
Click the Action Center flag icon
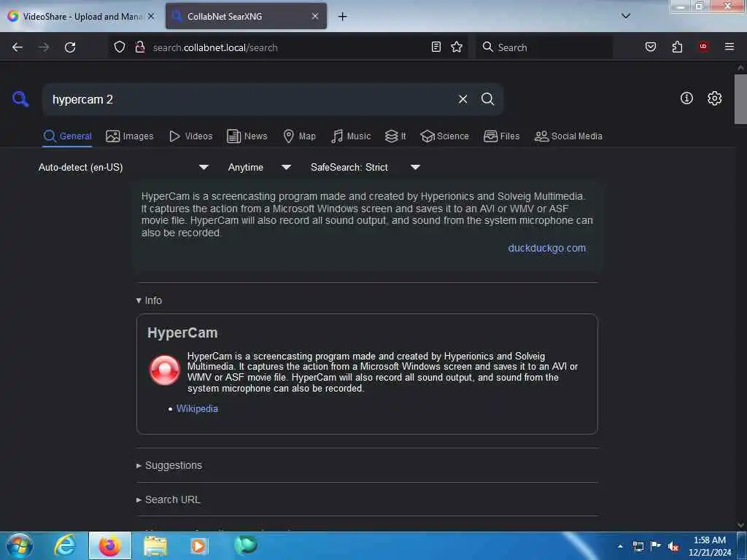pos(656,546)
